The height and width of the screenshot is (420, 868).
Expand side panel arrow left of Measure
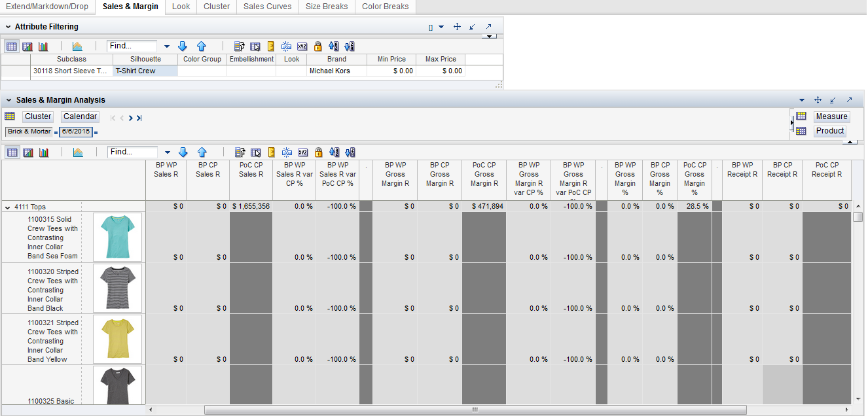[793, 122]
